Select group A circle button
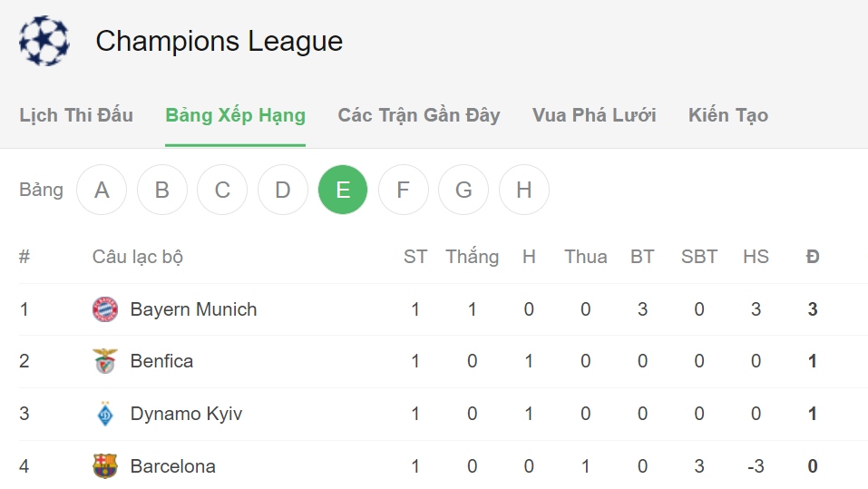Viewport: 868px width, 489px height. 102,190
